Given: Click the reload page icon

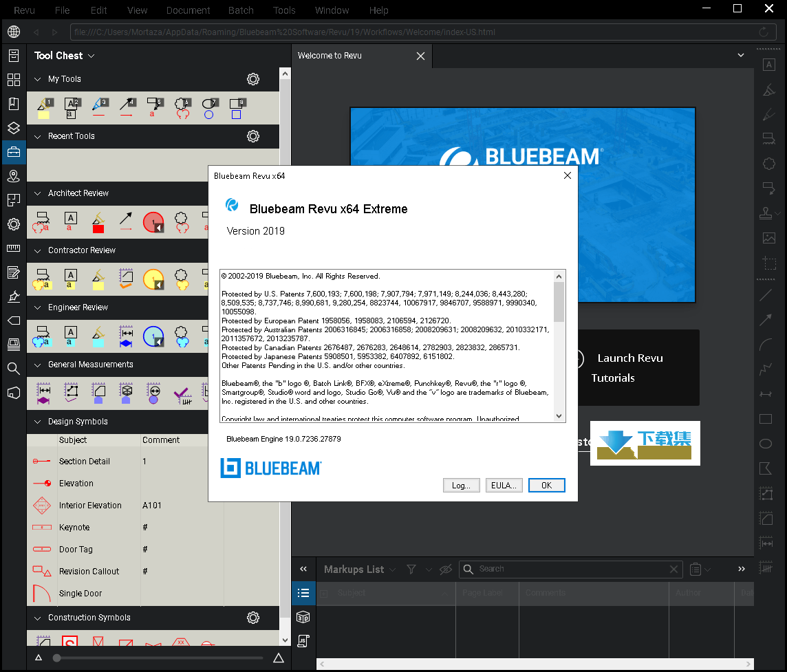Looking at the screenshot, I should 764,32.
